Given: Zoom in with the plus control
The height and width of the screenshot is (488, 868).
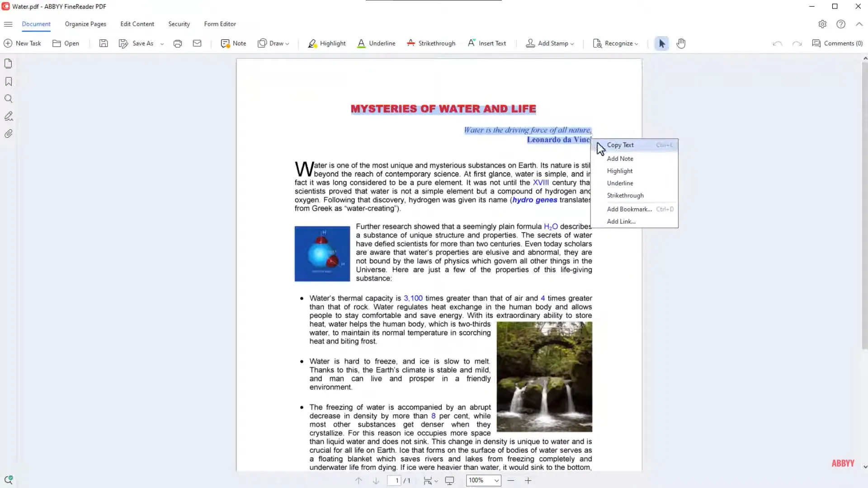Looking at the screenshot, I should 528,480.
